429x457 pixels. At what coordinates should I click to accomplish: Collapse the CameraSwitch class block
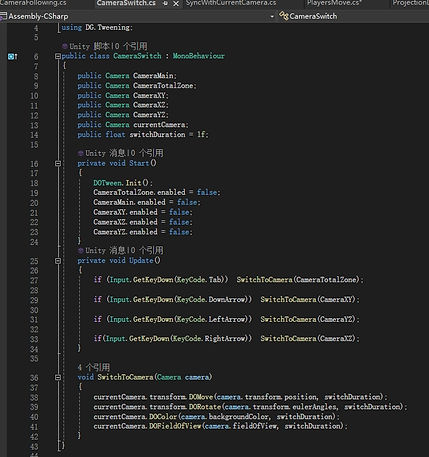(58, 56)
